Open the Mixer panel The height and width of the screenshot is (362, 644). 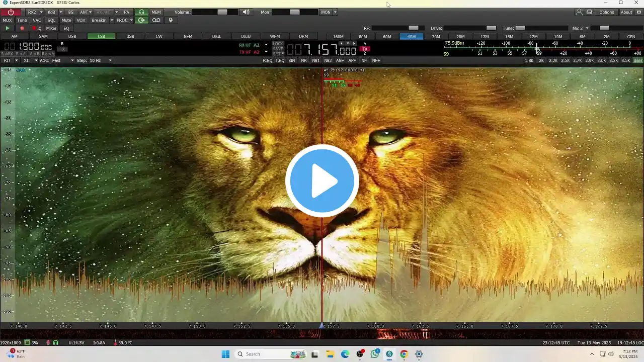(51, 28)
